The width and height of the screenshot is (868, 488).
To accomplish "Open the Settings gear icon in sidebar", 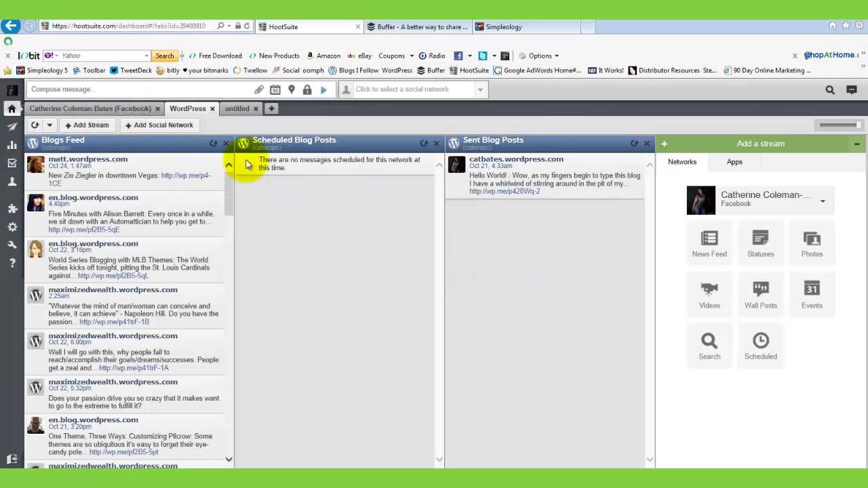I will [x=12, y=227].
